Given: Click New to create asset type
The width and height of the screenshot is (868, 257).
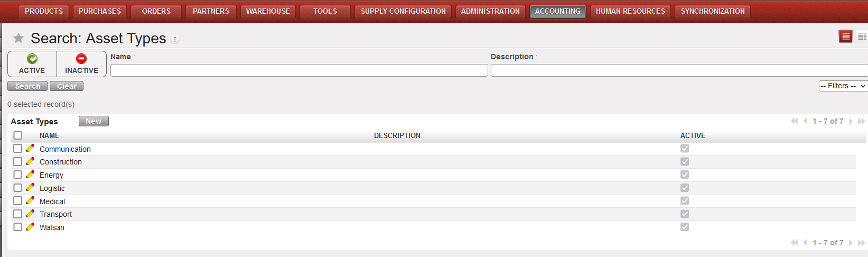Looking at the screenshot, I should click(94, 121).
